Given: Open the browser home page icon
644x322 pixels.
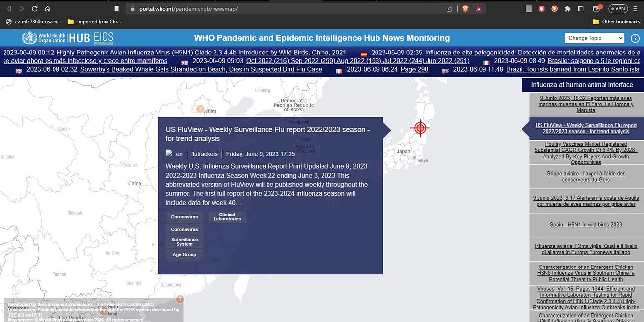Looking at the screenshot, I should pos(48,9).
